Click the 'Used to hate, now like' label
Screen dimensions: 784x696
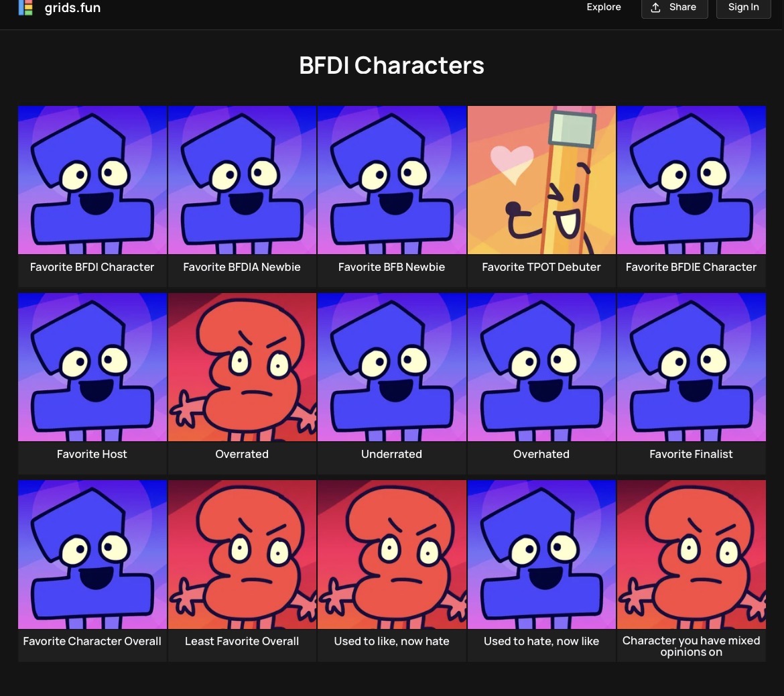pos(541,642)
